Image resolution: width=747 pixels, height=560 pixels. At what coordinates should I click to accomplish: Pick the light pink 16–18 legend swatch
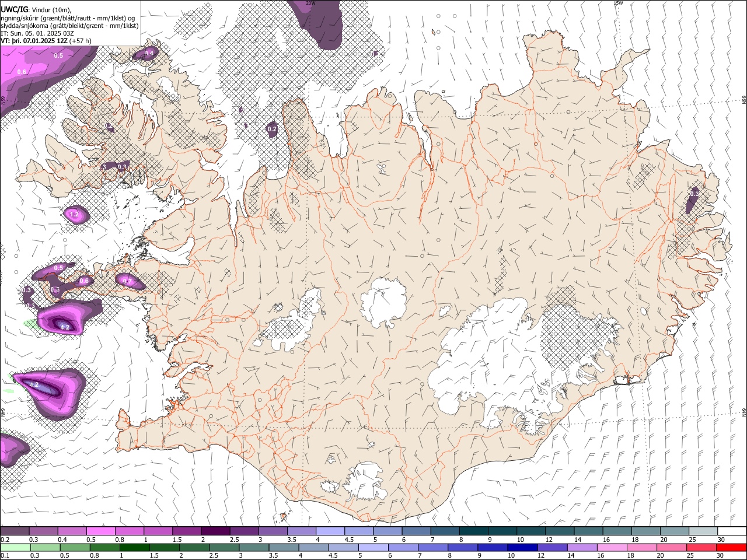610,547
